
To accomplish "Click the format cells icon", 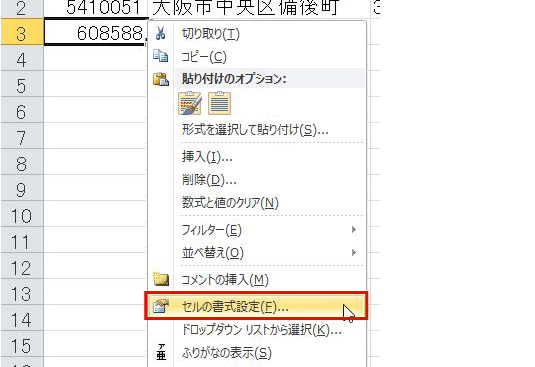I will [x=161, y=306].
